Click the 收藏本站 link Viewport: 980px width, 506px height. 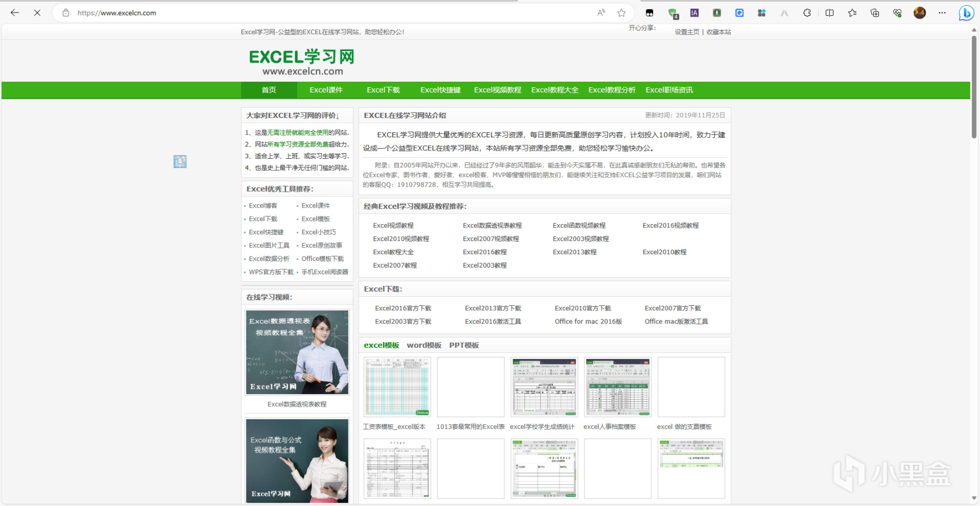tap(718, 32)
